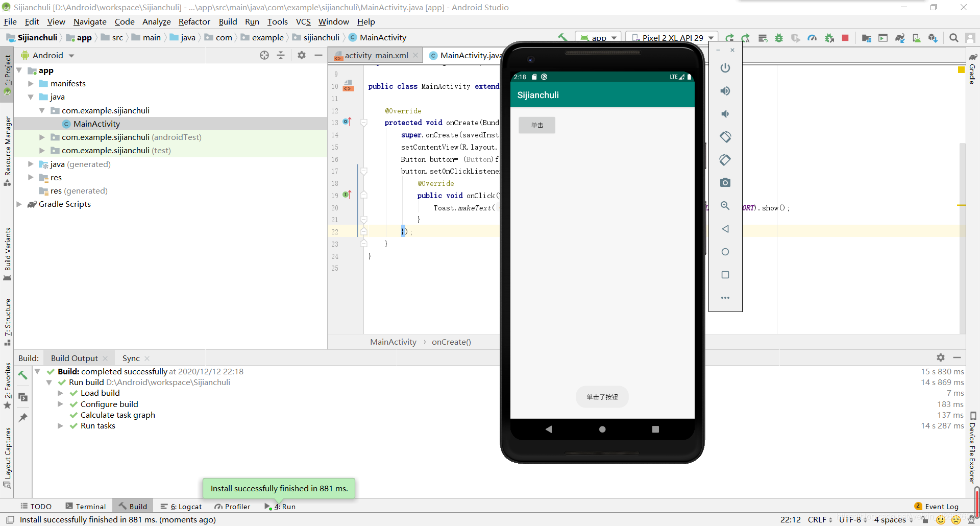Open the Project panel settings gear
980x526 pixels.
click(x=302, y=55)
